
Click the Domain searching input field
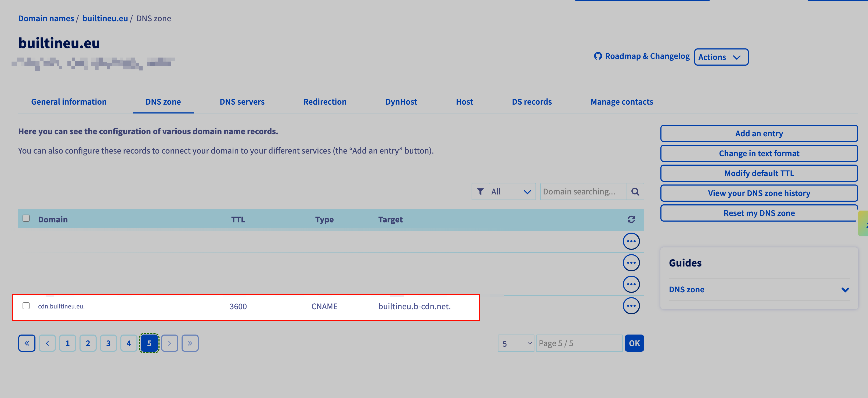[x=584, y=191]
